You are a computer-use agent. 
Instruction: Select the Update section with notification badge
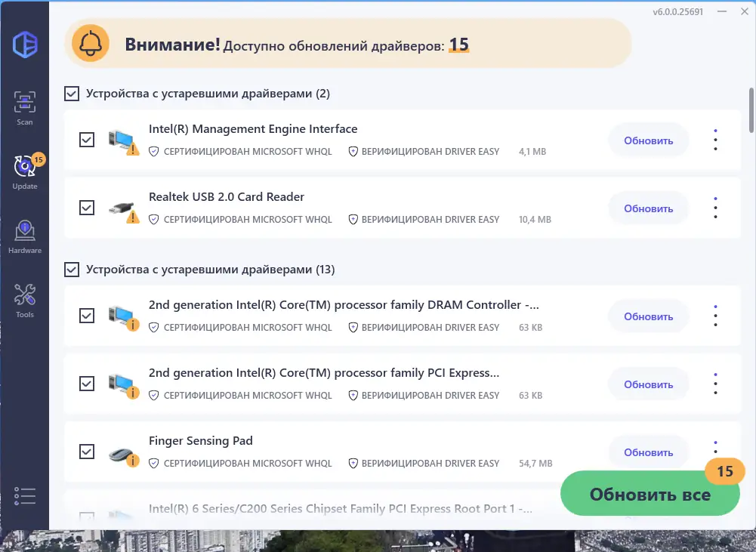tap(24, 168)
